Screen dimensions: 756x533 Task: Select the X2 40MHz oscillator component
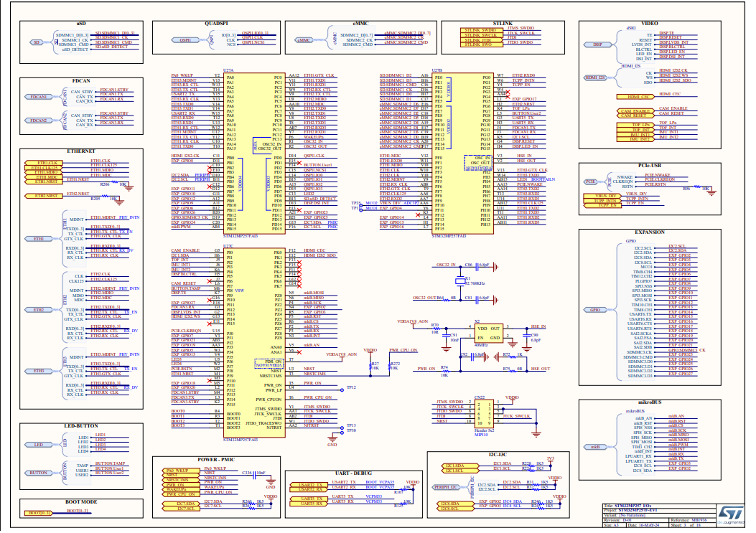click(x=487, y=333)
